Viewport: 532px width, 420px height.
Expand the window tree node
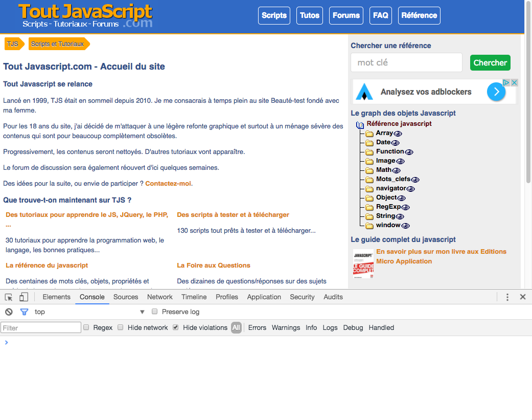(x=388, y=225)
